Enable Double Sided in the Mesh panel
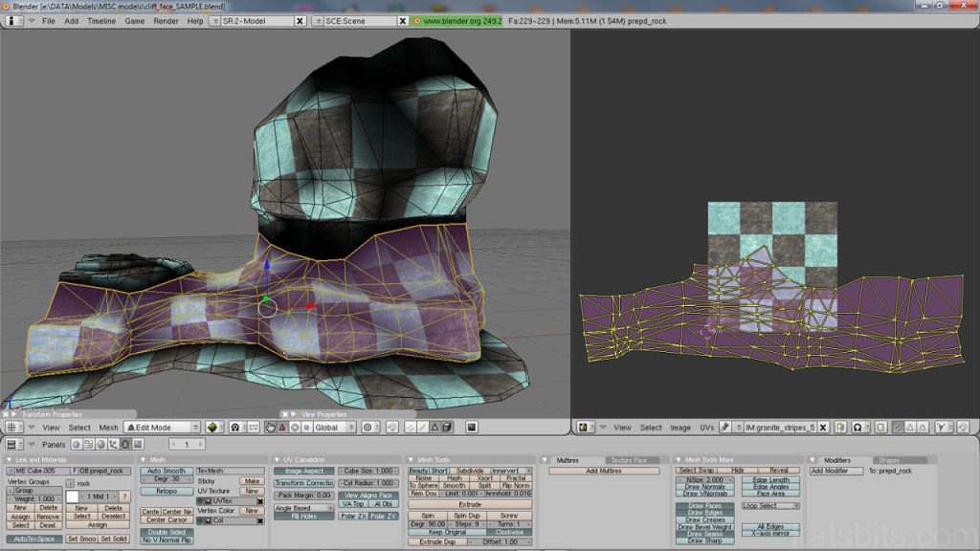 coord(165,530)
